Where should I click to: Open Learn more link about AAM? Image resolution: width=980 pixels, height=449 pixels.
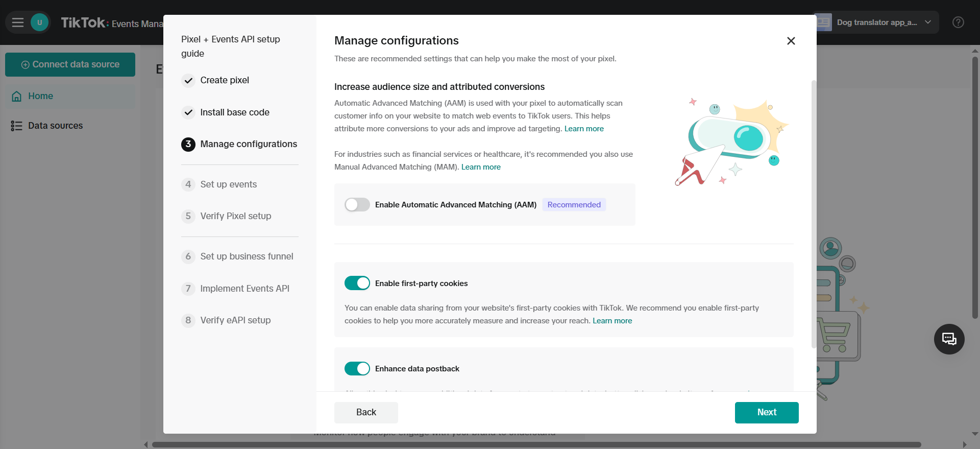pyautogui.click(x=584, y=129)
